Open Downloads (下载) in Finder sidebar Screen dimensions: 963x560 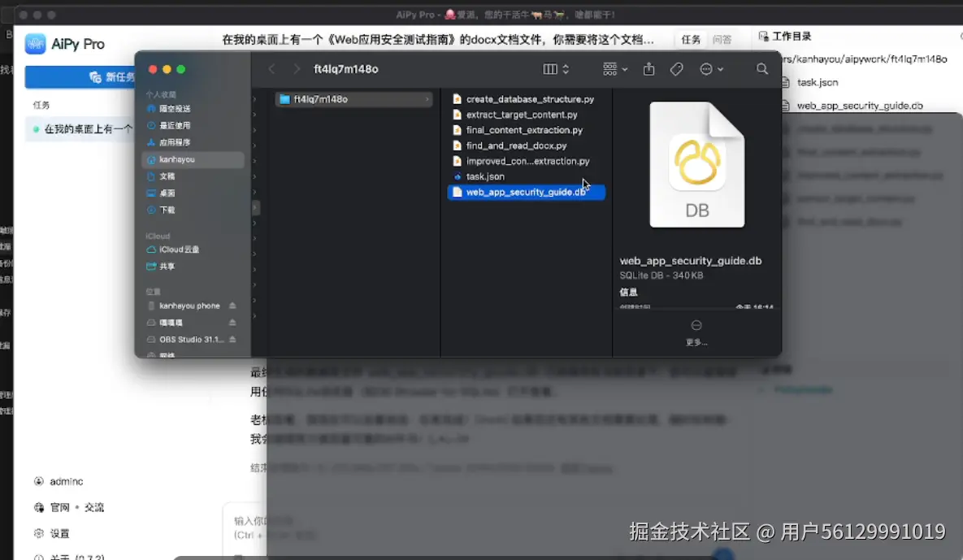click(192, 210)
